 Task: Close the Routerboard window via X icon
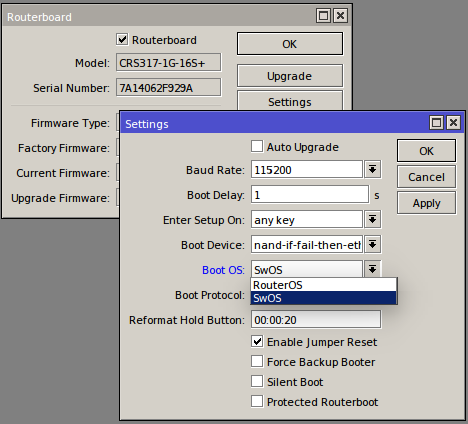pos(340,16)
